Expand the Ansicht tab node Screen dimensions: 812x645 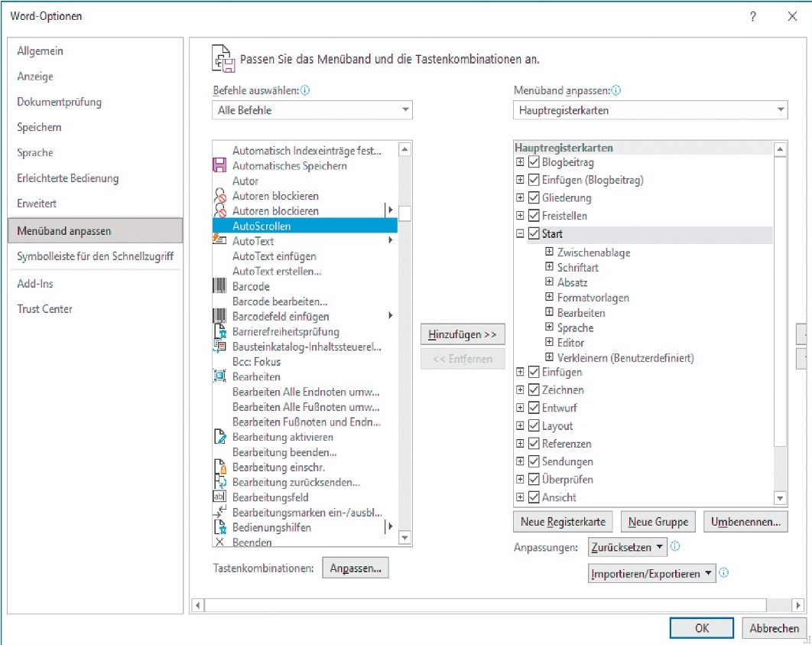click(520, 497)
